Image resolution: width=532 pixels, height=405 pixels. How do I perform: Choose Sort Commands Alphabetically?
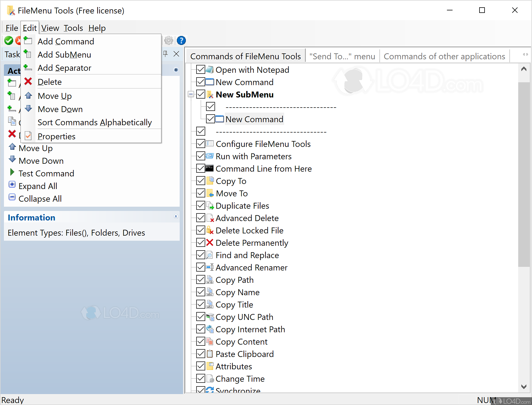coord(95,122)
